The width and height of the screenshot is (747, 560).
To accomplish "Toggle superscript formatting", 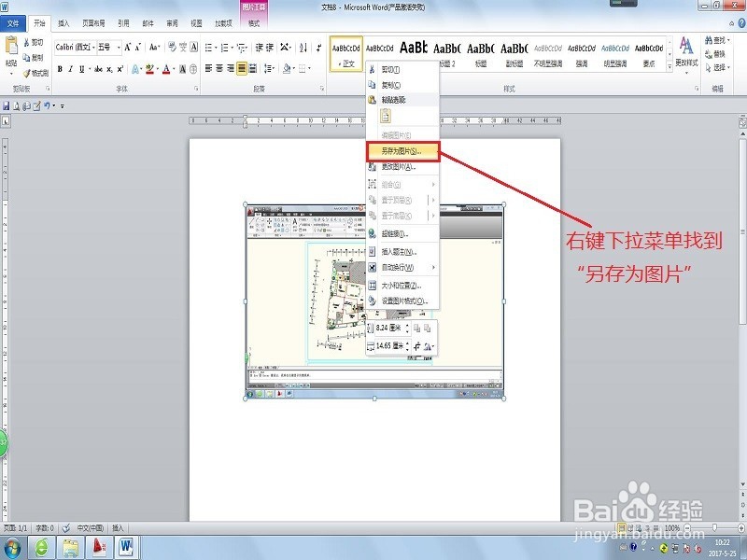I will [120, 69].
